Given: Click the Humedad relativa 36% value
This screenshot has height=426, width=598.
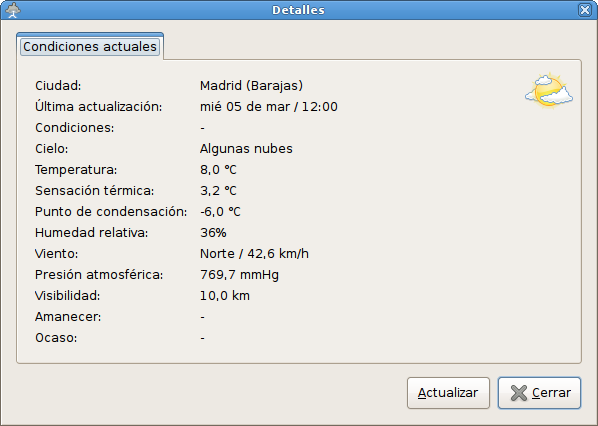Looking at the screenshot, I should pos(213,233).
